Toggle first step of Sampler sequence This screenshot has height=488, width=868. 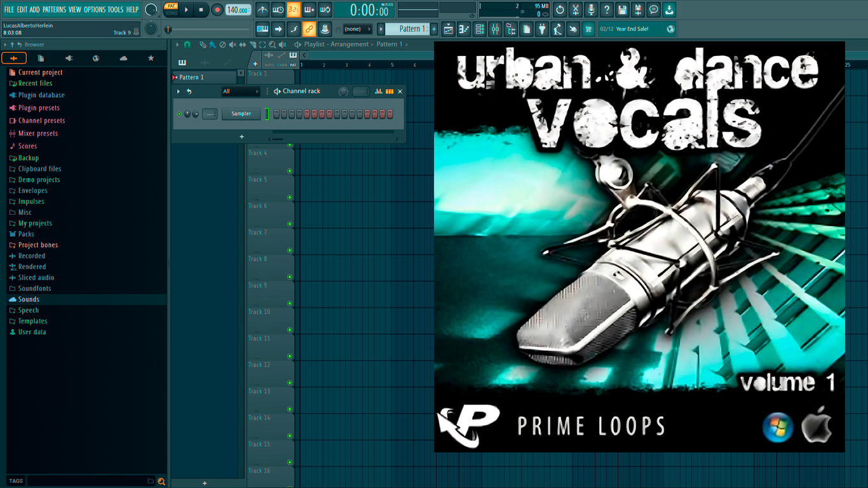(276, 114)
